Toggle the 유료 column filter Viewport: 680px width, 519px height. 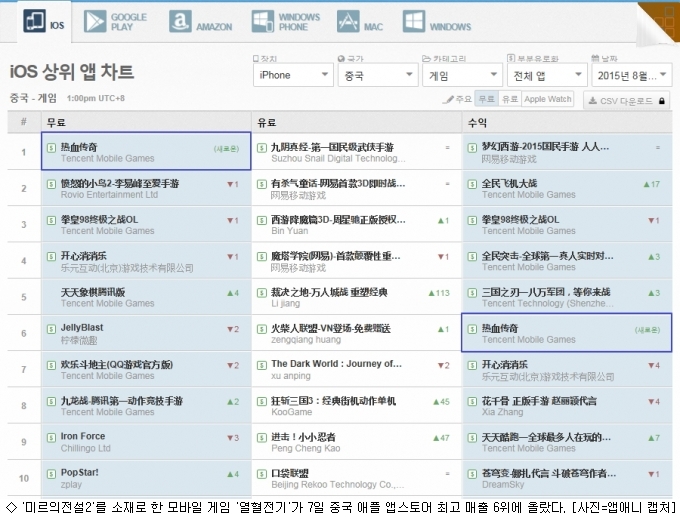(x=510, y=99)
